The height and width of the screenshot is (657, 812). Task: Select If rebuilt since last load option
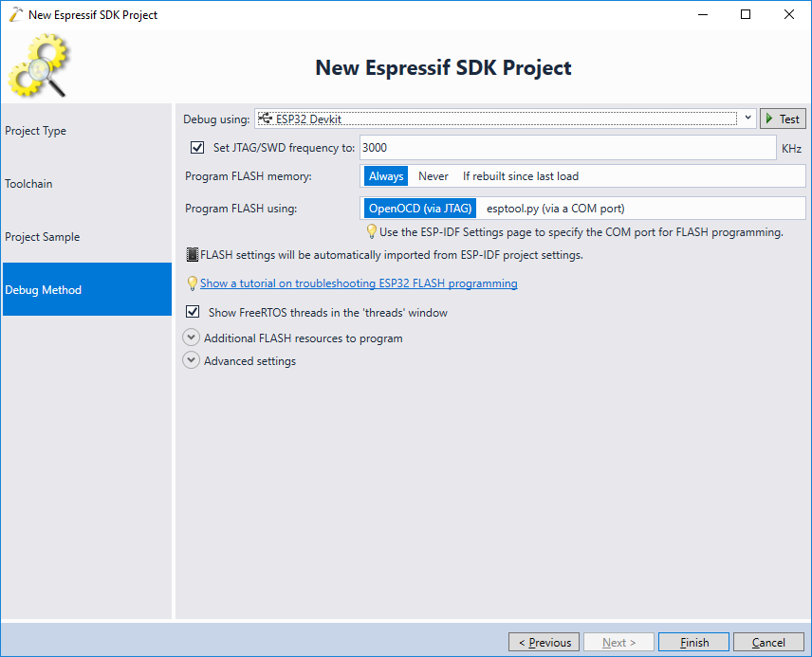tap(521, 176)
